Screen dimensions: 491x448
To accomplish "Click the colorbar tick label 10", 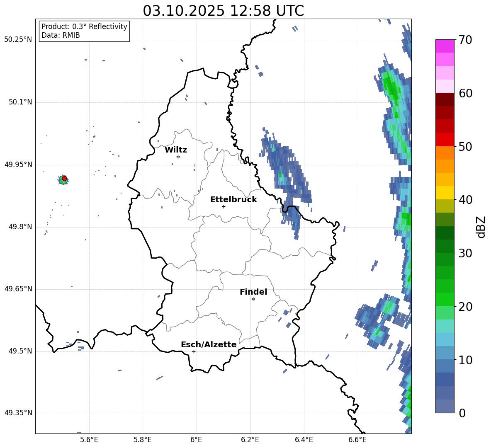I will tap(465, 360).
